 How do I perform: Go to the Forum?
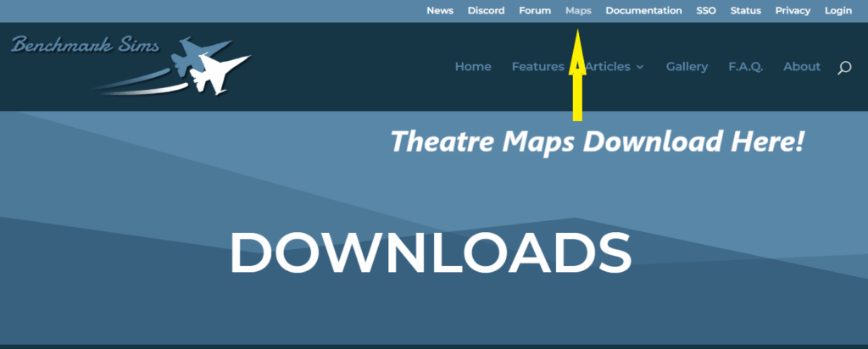[535, 10]
